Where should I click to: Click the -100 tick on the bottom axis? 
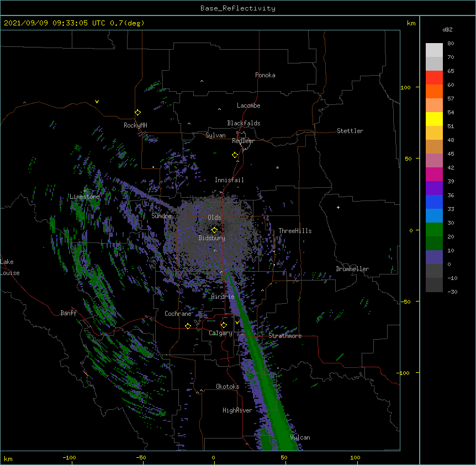69,457
